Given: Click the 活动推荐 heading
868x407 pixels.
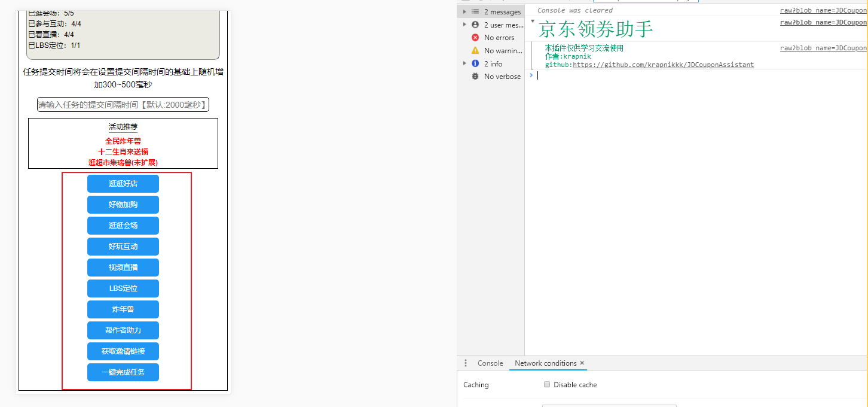Looking at the screenshot, I should (x=123, y=127).
